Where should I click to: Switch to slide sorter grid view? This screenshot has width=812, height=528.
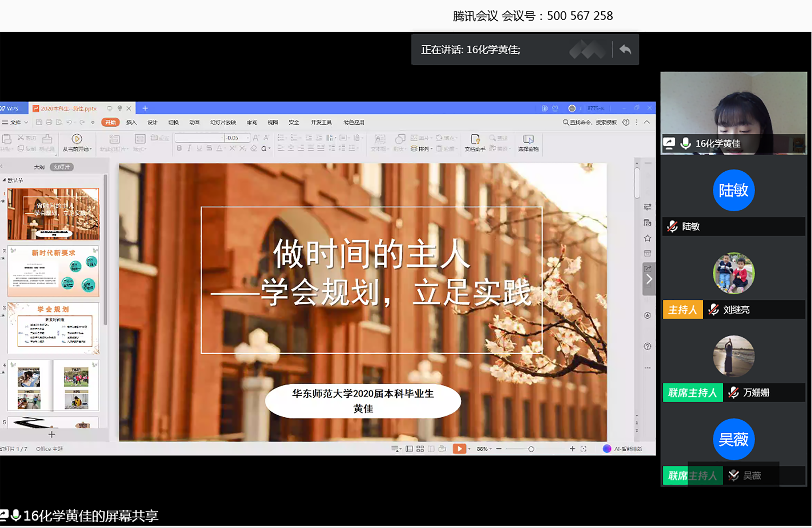[x=420, y=449]
